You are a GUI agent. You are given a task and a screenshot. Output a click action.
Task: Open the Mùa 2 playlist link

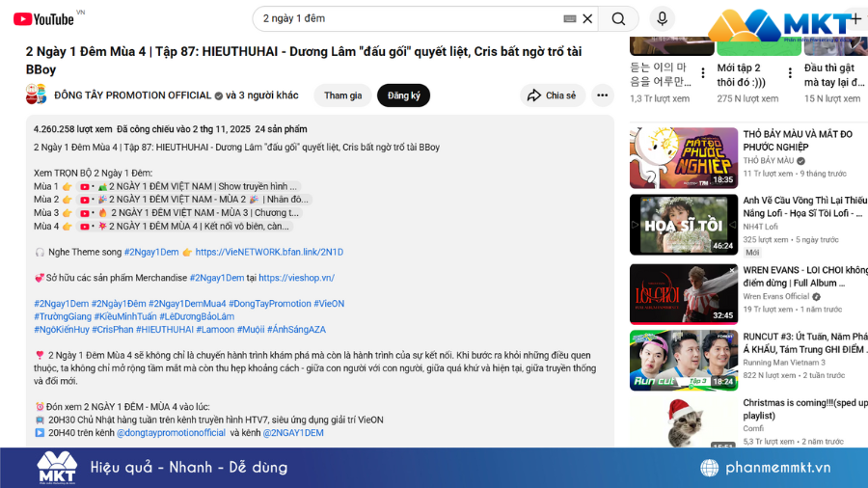pyautogui.click(x=194, y=200)
